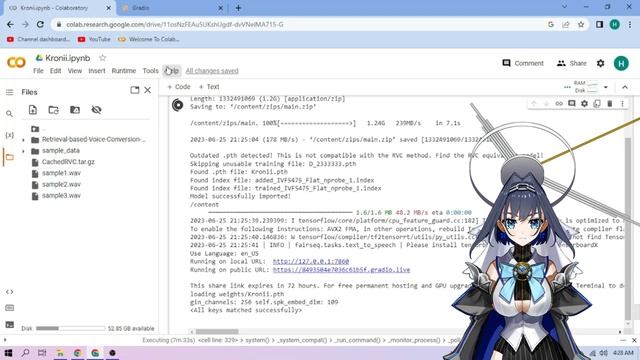
Task: Open RAM Disk resources dropdown arrow
Action: click(x=606, y=87)
